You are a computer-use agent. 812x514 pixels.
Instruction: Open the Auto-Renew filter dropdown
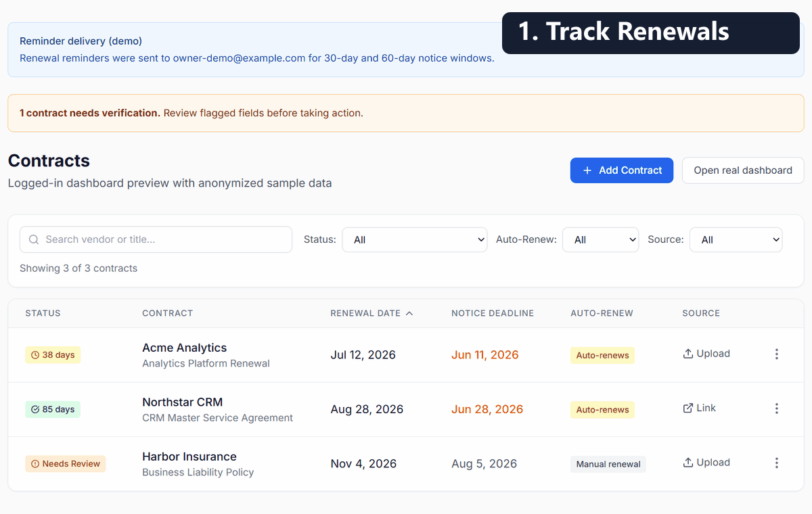pos(601,239)
